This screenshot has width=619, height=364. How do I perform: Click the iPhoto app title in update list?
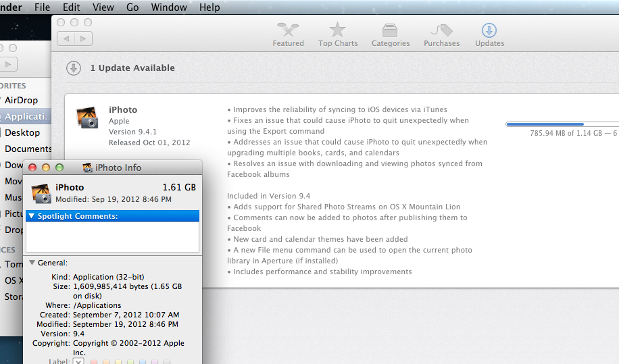click(123, 109)
